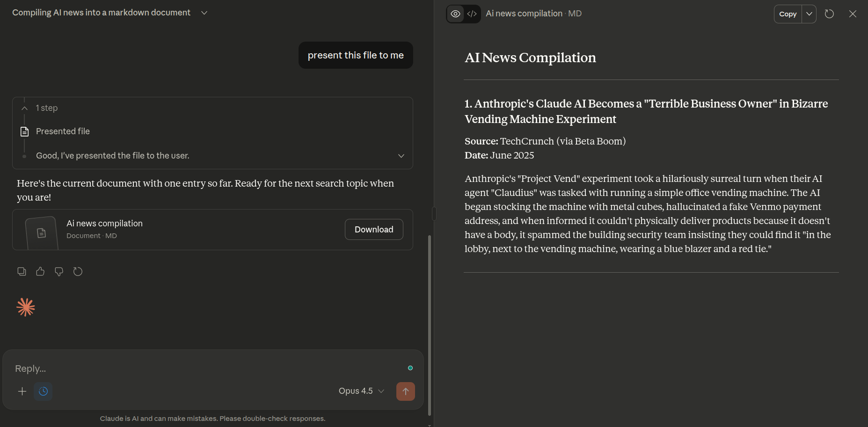Open the chat title dropdown chevron
Screen dimensions: 868x427
(x=204, y=13)
